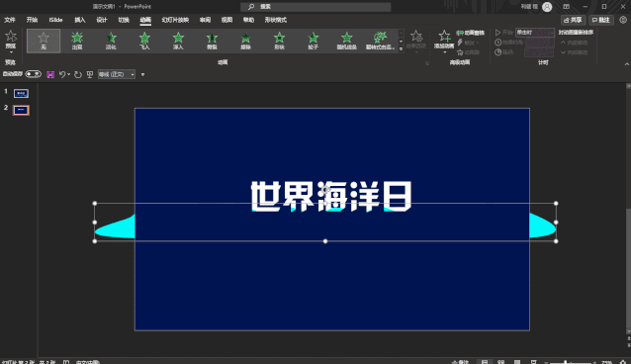Click the zoom slider in status bar
This screenshot has height=364, width=631.
click(571, 362)
